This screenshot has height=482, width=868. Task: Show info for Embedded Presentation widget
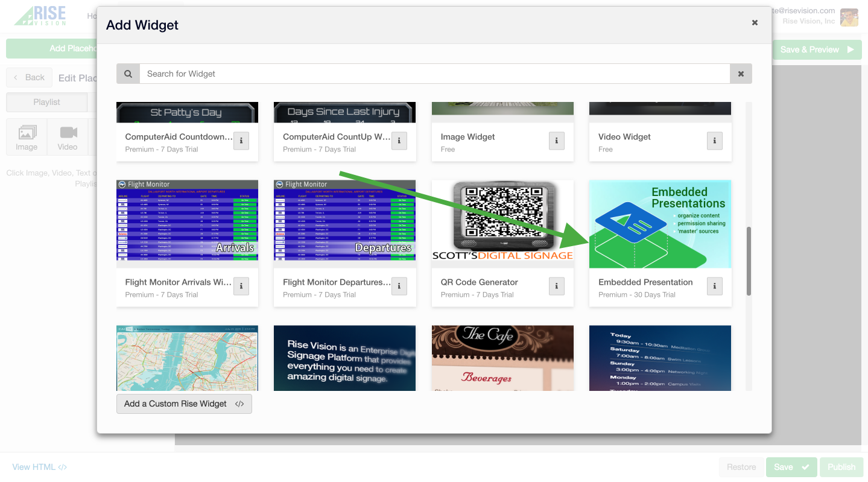[715, 286]
